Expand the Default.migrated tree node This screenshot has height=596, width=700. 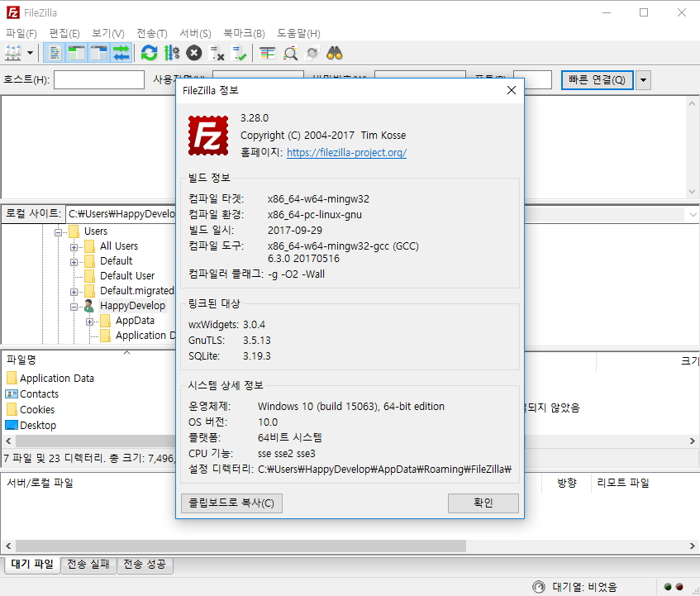pos(74,292)
